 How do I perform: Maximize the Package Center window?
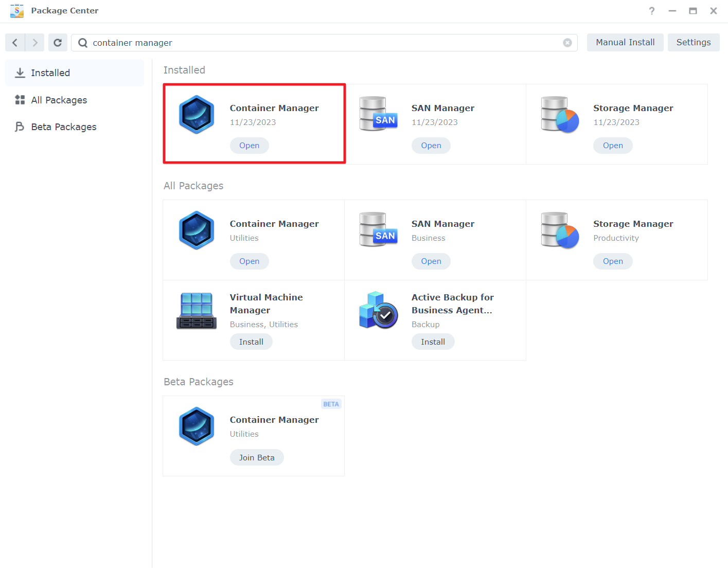click(693, 11)
